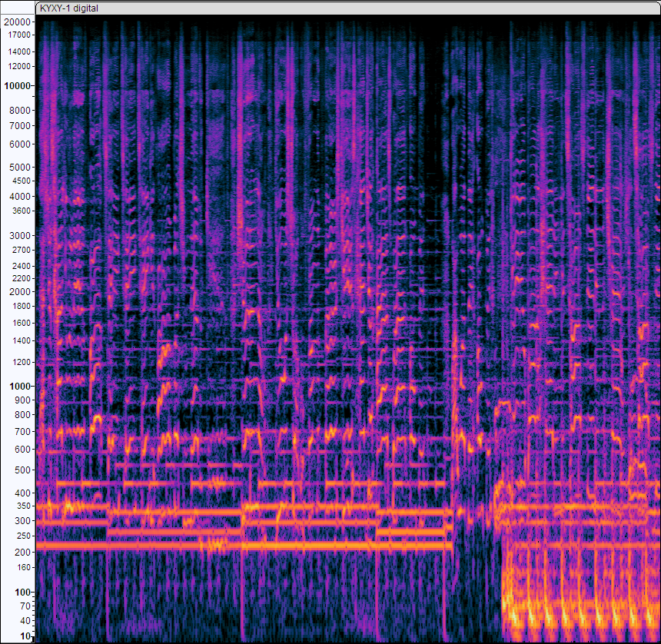Click the 3600 Hz frequency label
The height and width of the screenshot is (644, 661).
(22, 211)
